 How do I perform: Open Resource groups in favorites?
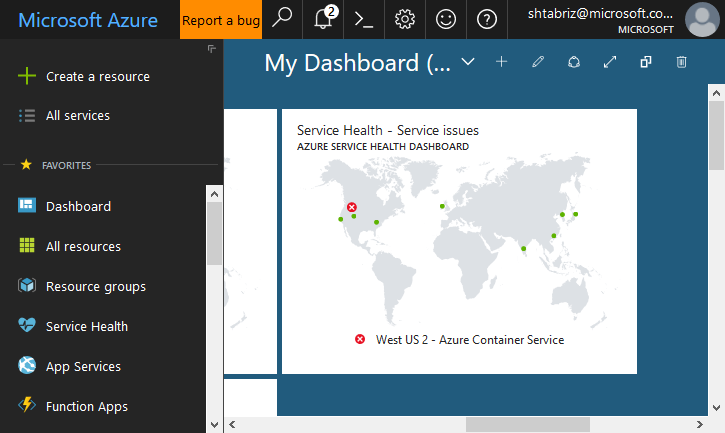click(95, 286)
